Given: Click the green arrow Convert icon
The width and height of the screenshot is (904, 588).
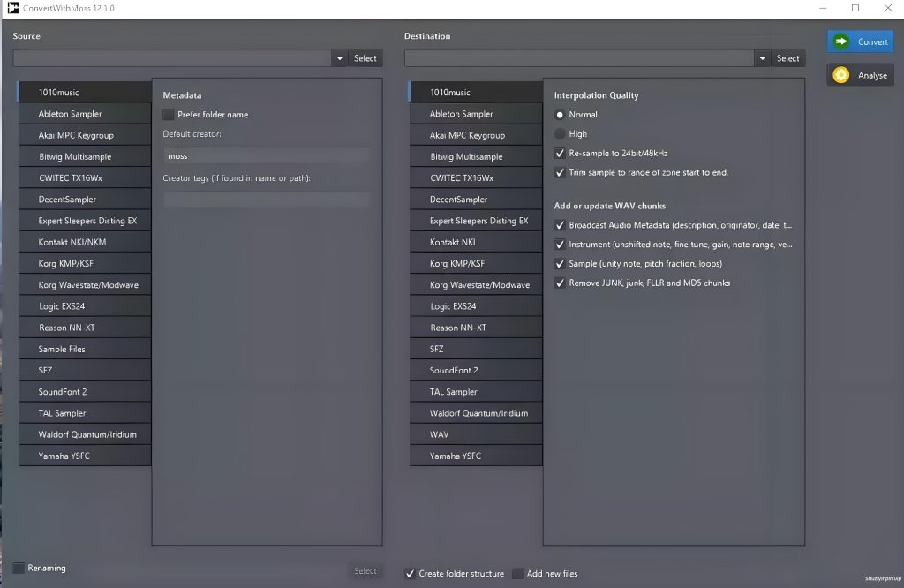Looking at the screenshot, I should tap(841, 41).
